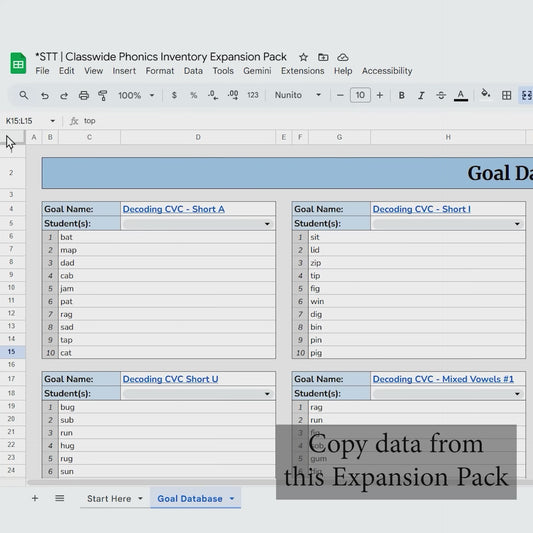This screenshot has width=533, height=533.
Task: View cloud save status icon
Action: tap(343, 57)
